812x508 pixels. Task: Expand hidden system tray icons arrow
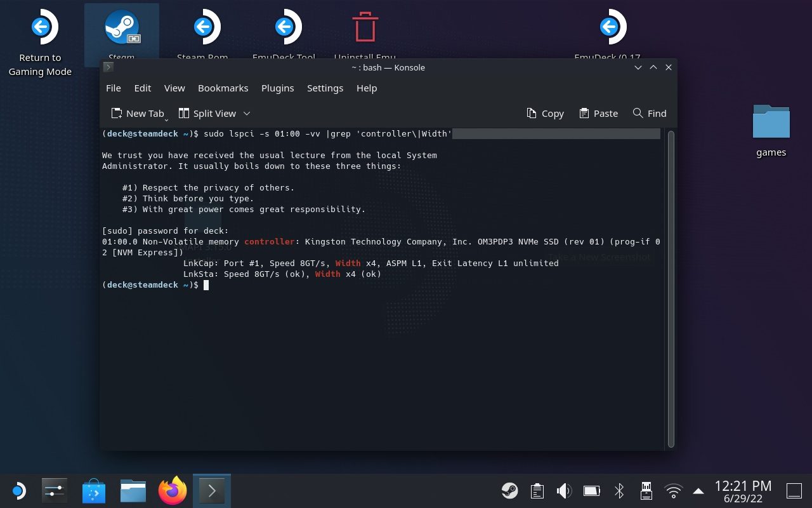pyautogui.click(x=698, y=491)
